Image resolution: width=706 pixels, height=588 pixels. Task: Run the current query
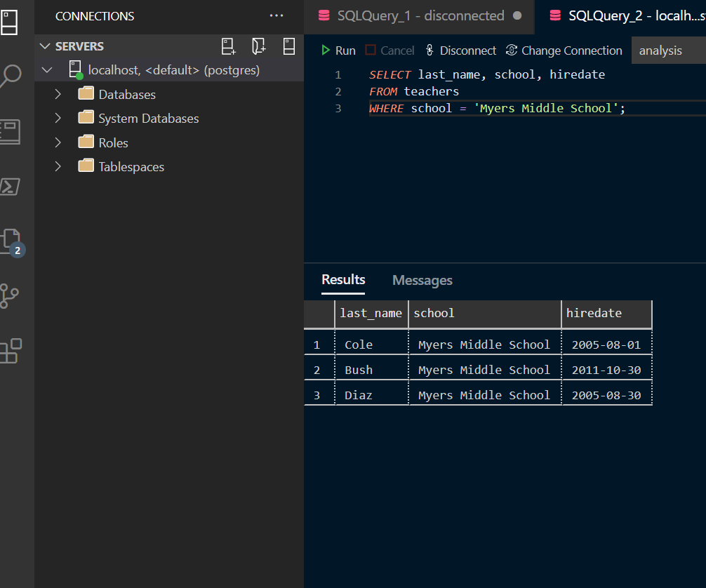(x=338, y=51)
